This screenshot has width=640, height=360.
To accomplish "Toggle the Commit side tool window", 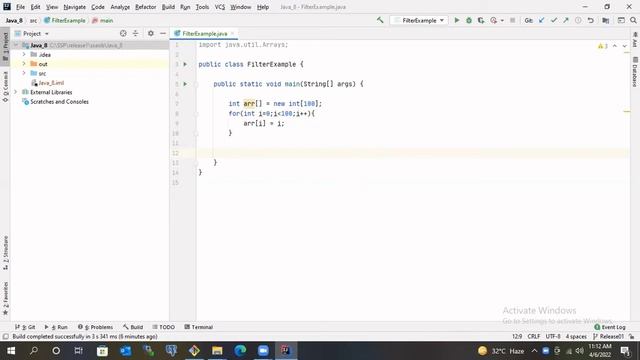I will (x=5, y=87).
